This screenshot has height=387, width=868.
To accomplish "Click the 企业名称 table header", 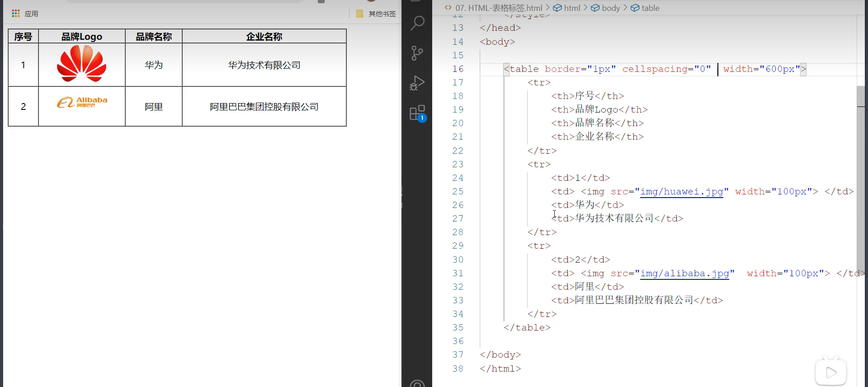I will 264,37.
